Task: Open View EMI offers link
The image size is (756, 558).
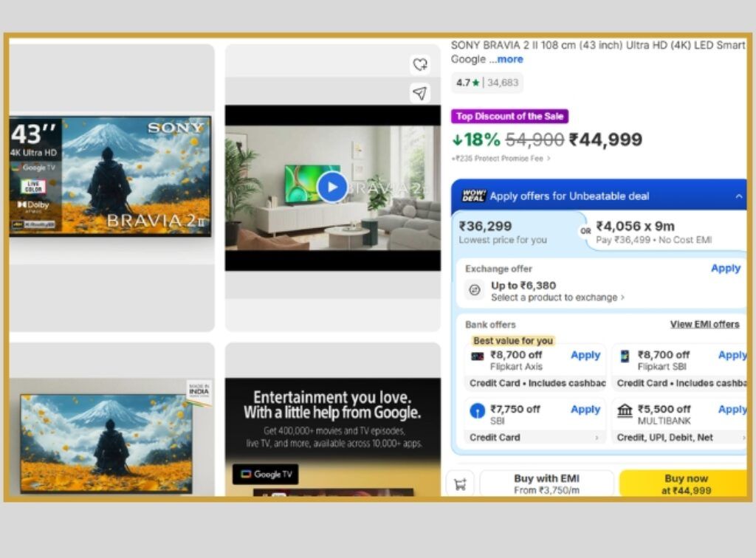Action: coord(704,324)
